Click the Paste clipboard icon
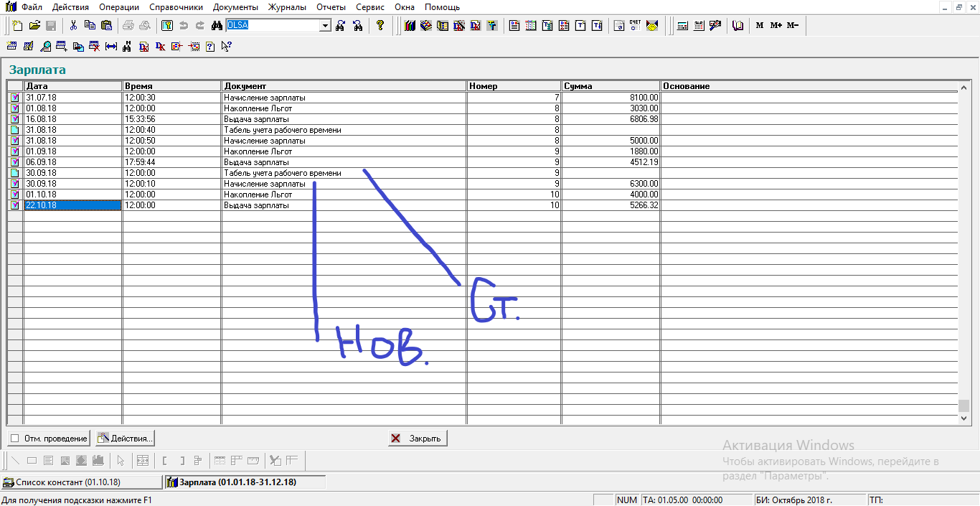This screenshot has width=980, height=506. click(x=106, y=26)
